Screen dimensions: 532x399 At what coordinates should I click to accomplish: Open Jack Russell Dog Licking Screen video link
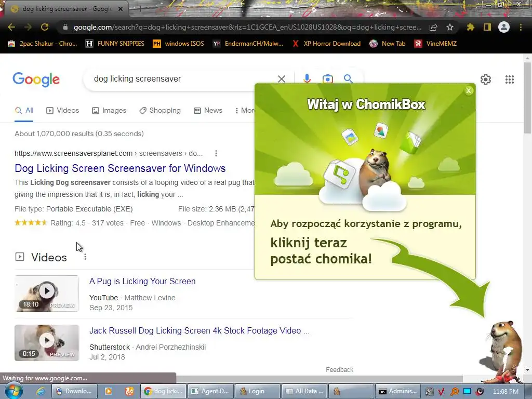(x=199, y=331)
